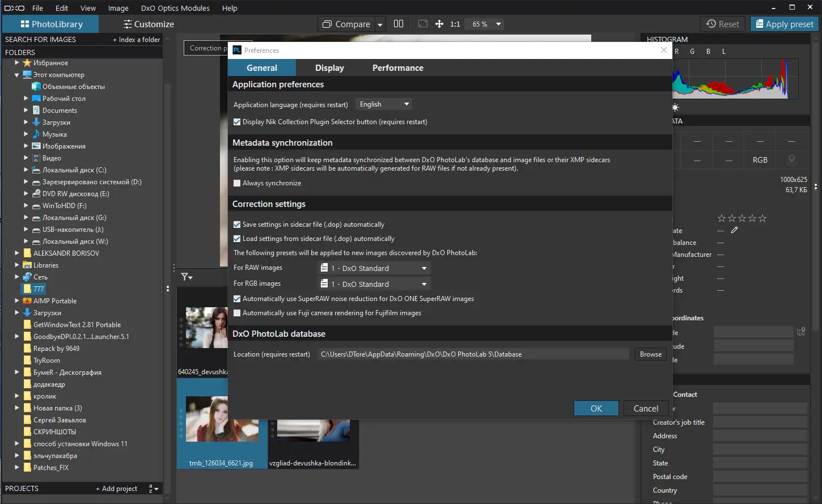The width and height of the screenshot is (822, 504).
Task: Select the move/pan arrows tool in toolbar
Action: [439, 24]
